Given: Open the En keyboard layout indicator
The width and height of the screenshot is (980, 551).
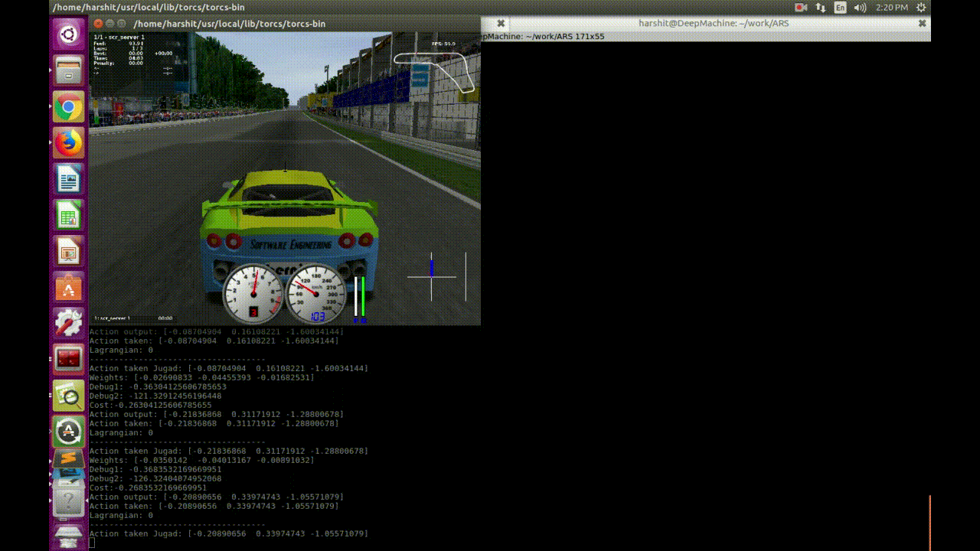Looking at the screenshot, I should (840, 7).
